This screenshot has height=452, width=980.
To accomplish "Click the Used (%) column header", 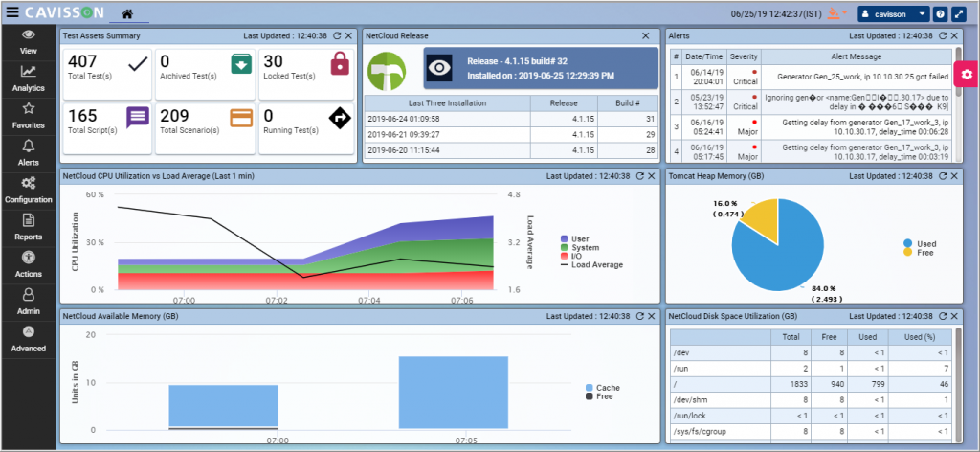I will pyautogui.click(x=920, y=337).
